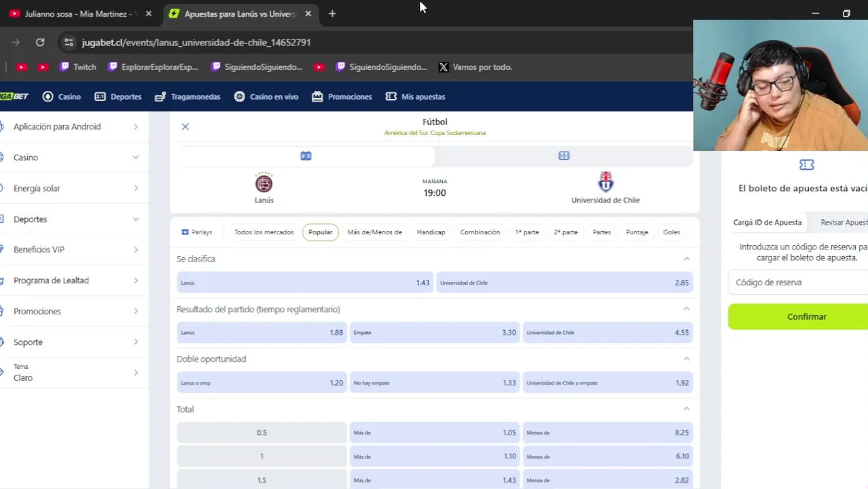Bet Lanús to qualify at 1.43
The height and width of the screenshot is (489, 868).
pyautogui.click(x=305, y=283)
